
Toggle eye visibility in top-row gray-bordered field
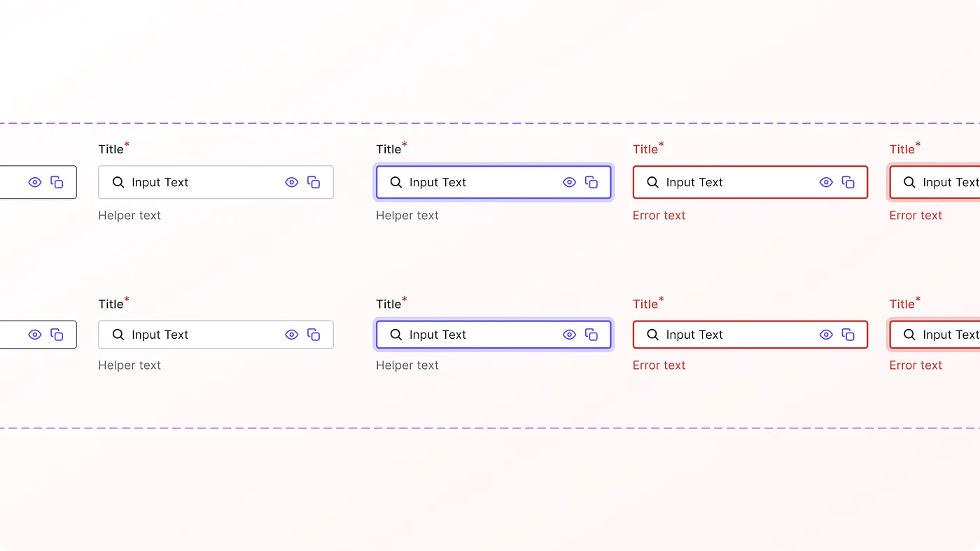pyautogui.click(x=292, y=182)
